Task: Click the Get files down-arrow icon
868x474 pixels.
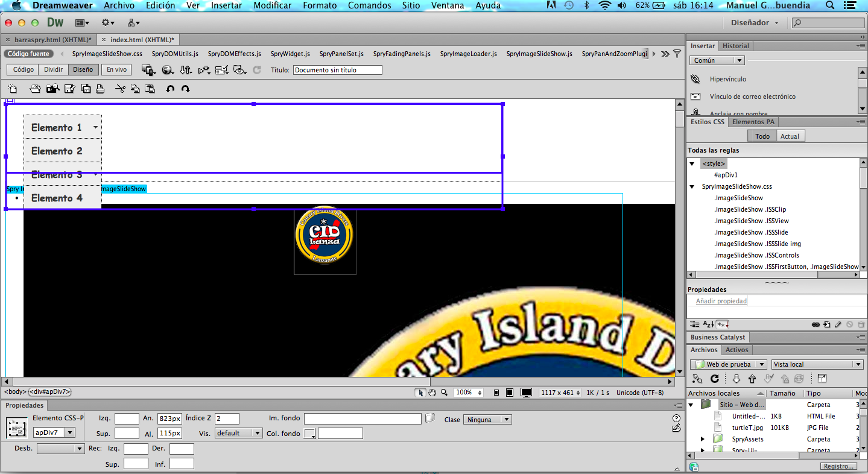Action: [x=737, y=379]
